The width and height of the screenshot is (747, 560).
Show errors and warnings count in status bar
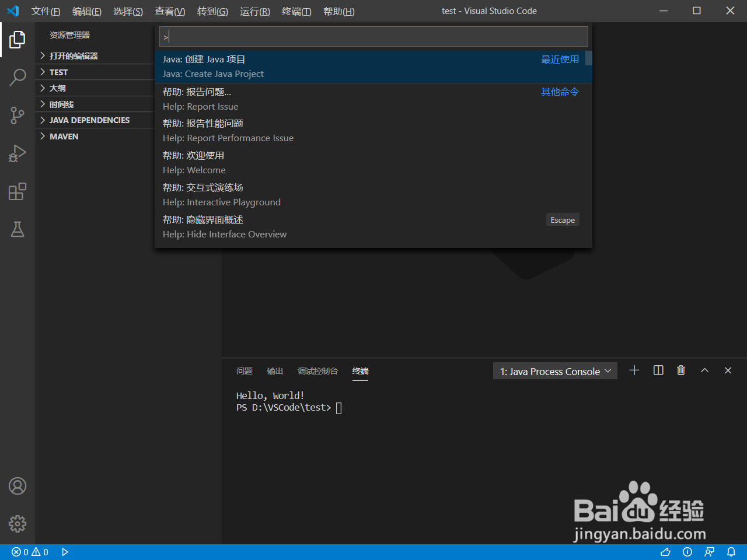[30, 552]
